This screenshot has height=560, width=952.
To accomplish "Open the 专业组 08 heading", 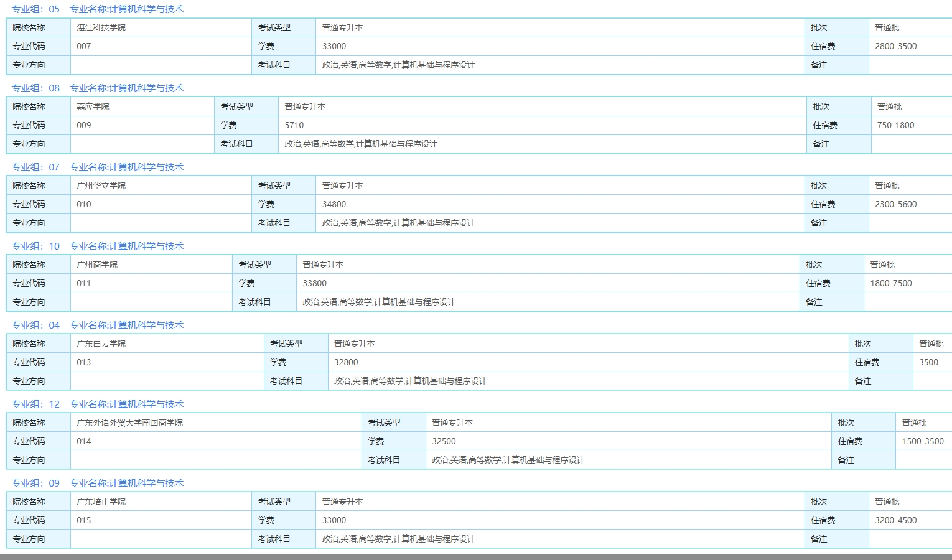I will pyautogui.click(x=98, y=88).
